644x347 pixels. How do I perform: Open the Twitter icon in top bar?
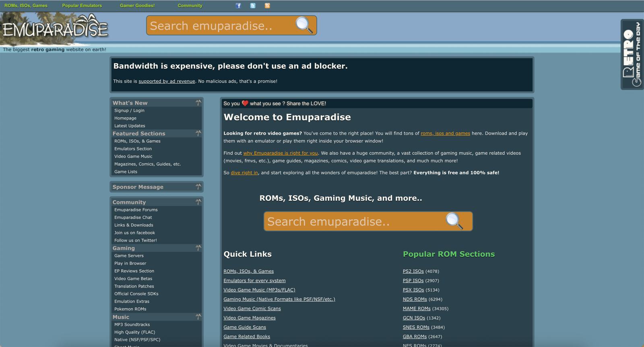coord(253,6)
